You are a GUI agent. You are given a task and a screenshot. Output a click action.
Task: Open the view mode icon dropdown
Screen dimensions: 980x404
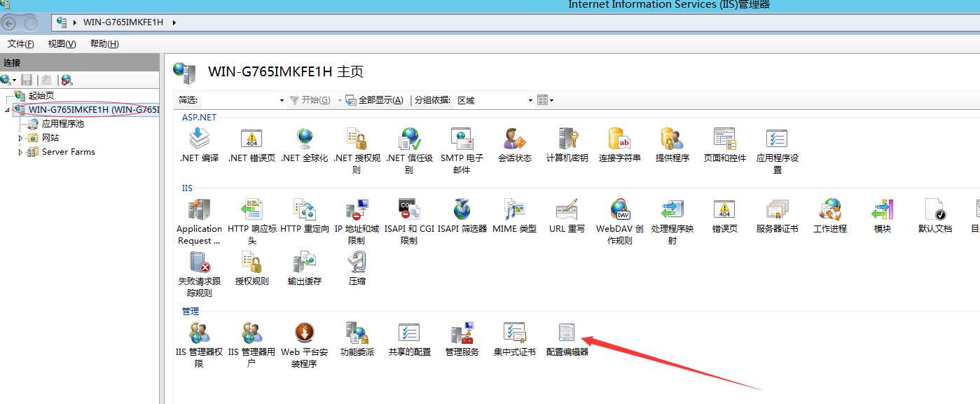pyautogui.click(x=545, y=100)
